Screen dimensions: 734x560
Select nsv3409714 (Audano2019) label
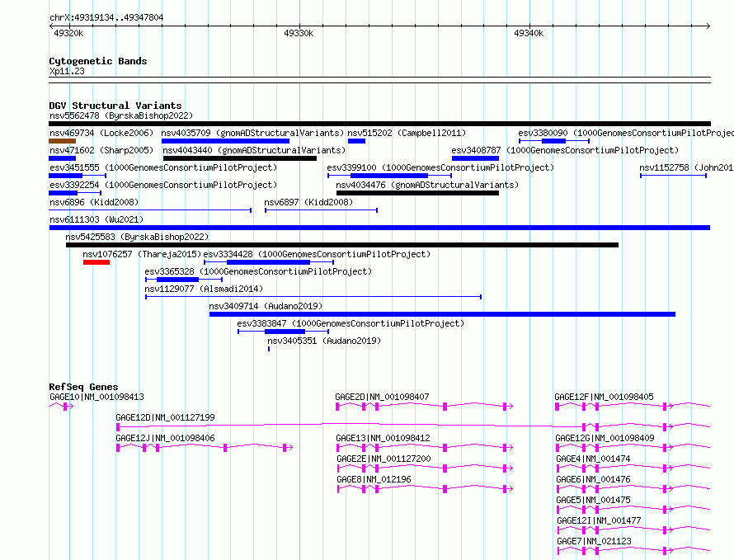click(x=266, y=306)
